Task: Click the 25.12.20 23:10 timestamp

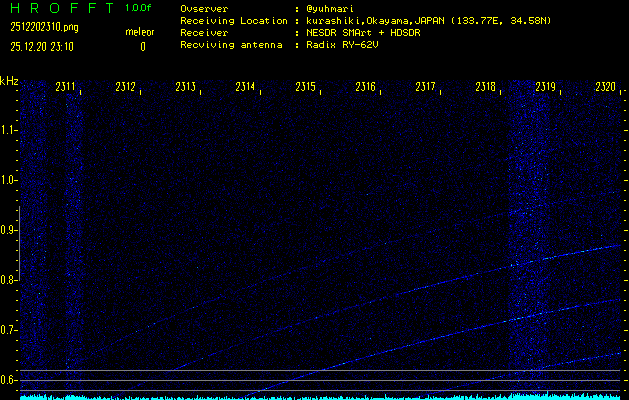Action: click(48, 46)
